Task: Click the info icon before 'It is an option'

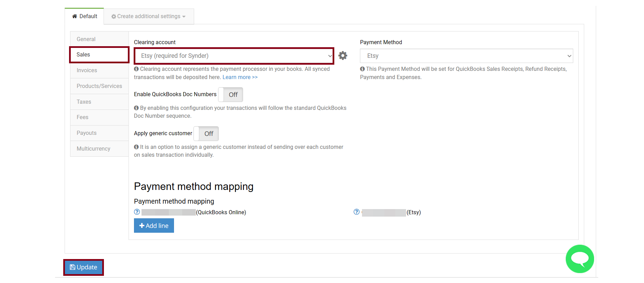Action: coord(136,147)
